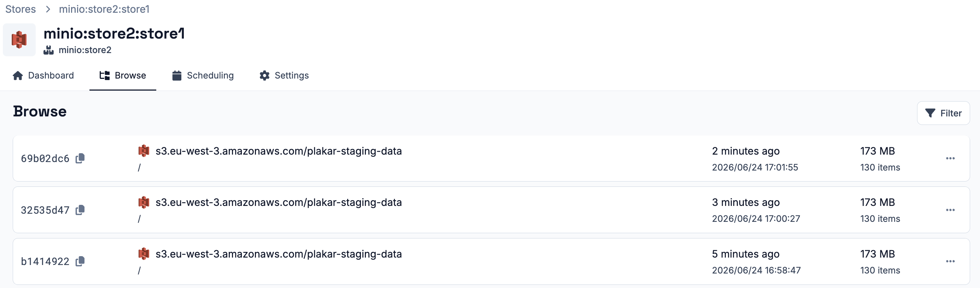
Task: Copy snapshot ID b1414922
Action: coord(80,261)
